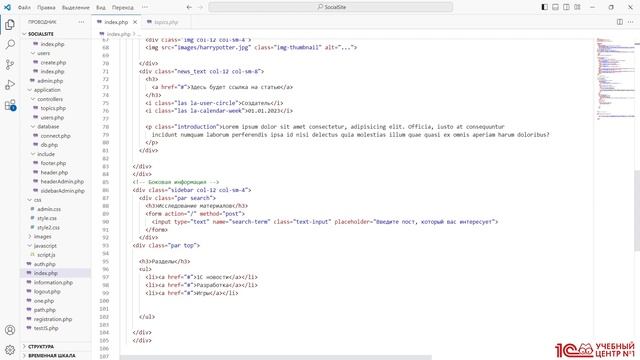Viewport: 640px width, 360px height.
Task: Open headerAdmin.php file
Action: [x=62, y=182]
